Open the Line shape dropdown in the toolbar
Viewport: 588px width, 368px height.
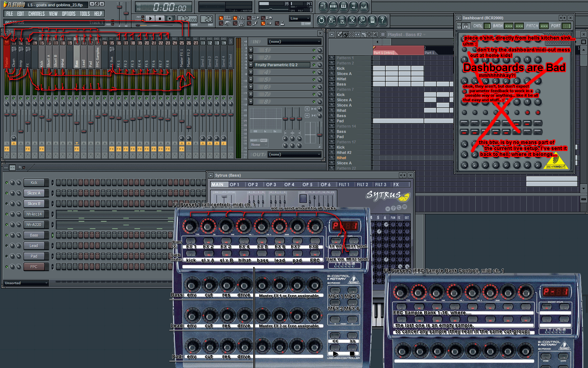tap(300, 18)
